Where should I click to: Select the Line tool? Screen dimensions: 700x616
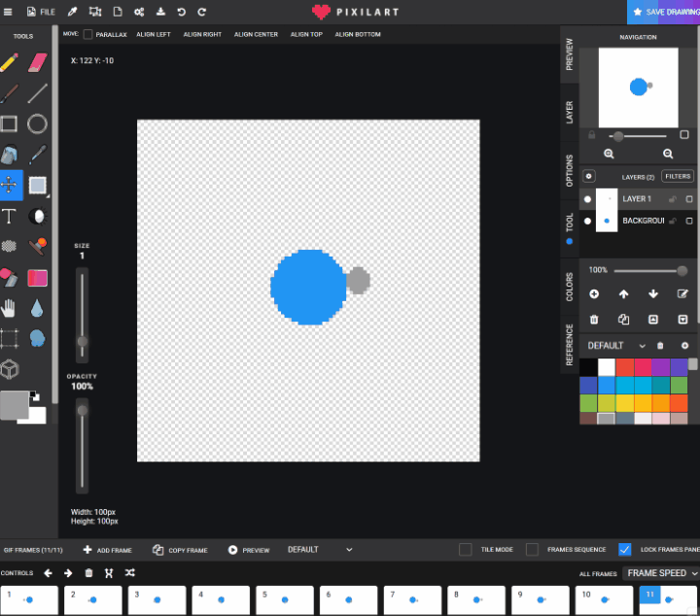pyautogui.click(x=38, y=93)
